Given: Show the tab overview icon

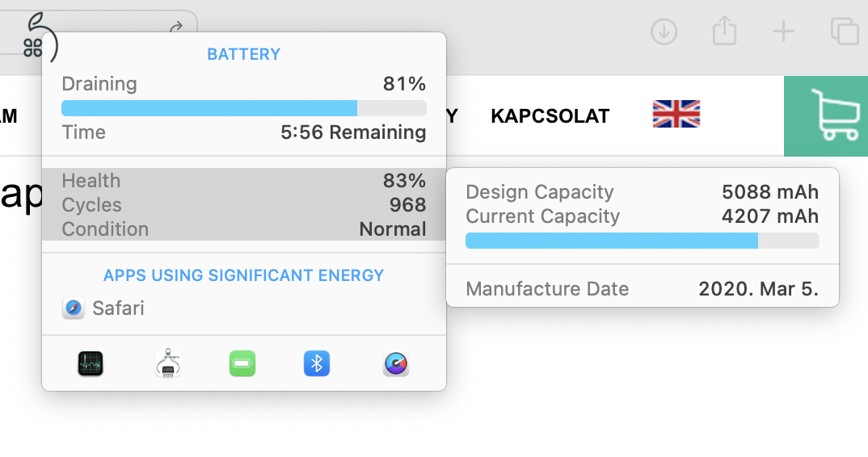Looking at the screenshot, I should point(845,31).
